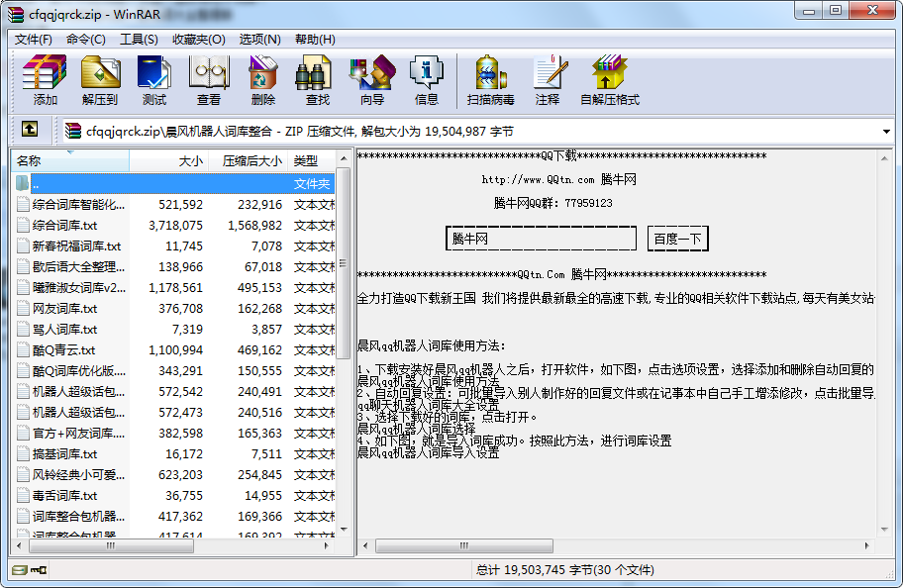Click the 百度一下 box in comment
Screen dimensions: 903x588
(x=678, y=239)
